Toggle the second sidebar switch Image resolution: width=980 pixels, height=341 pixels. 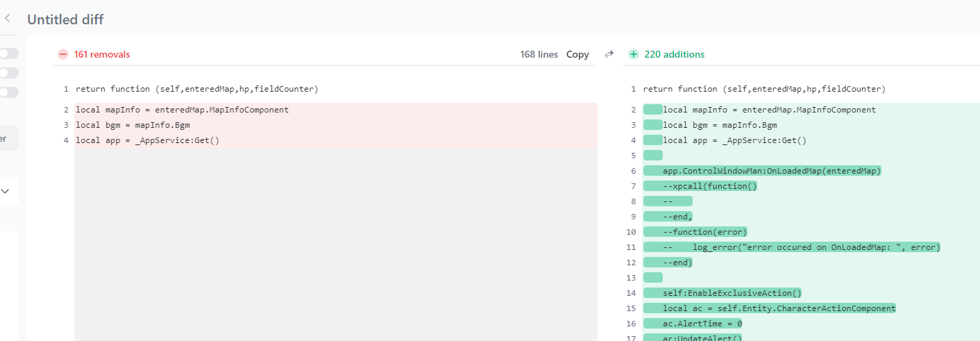(x=9, y=73)
